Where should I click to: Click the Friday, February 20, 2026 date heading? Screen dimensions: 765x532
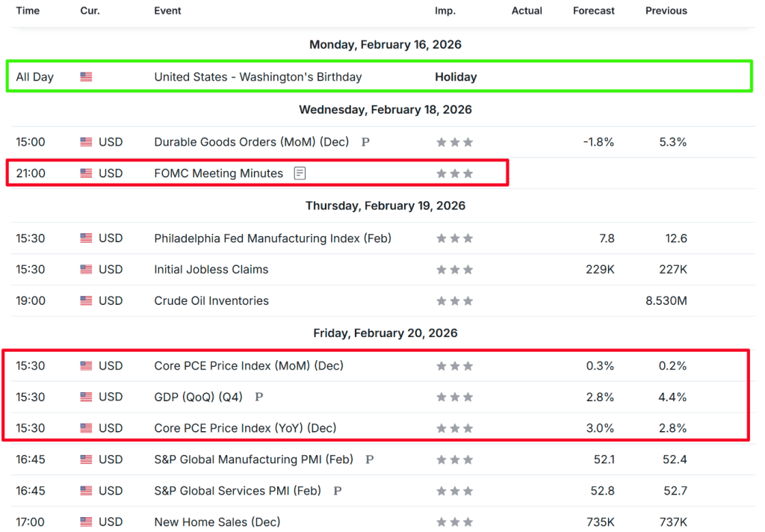[x=385, y=333]
